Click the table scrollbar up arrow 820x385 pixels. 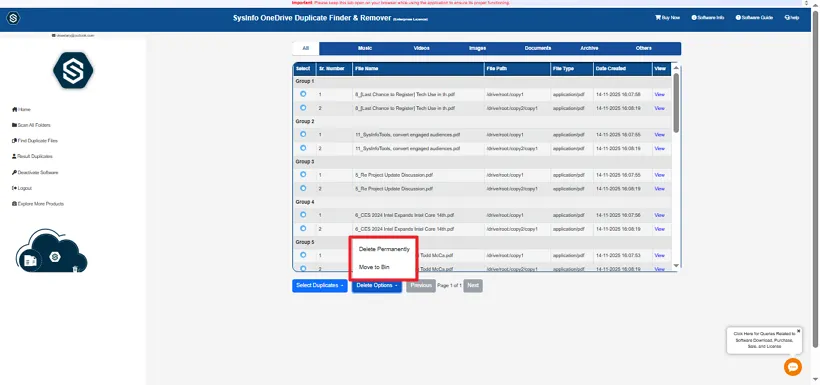pyautogui.click(x=676, y=68)
